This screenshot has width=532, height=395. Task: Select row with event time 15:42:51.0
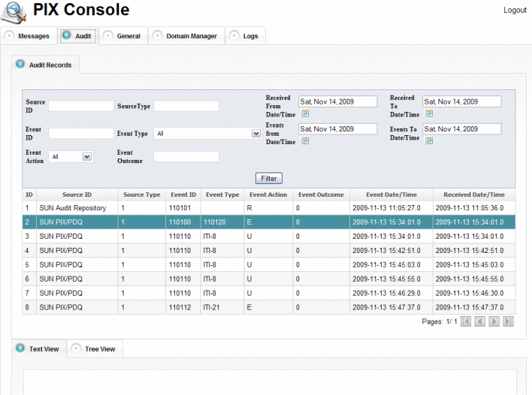click(269, 251)
